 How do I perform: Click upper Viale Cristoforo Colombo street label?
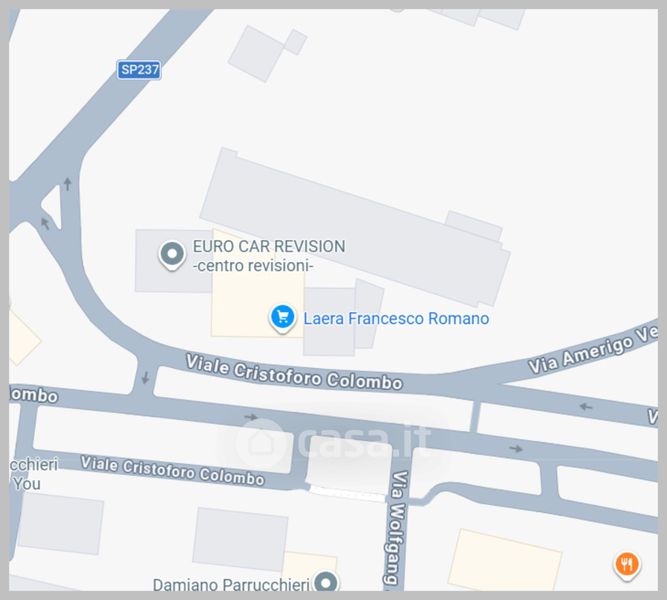click(x=294, y=373)
